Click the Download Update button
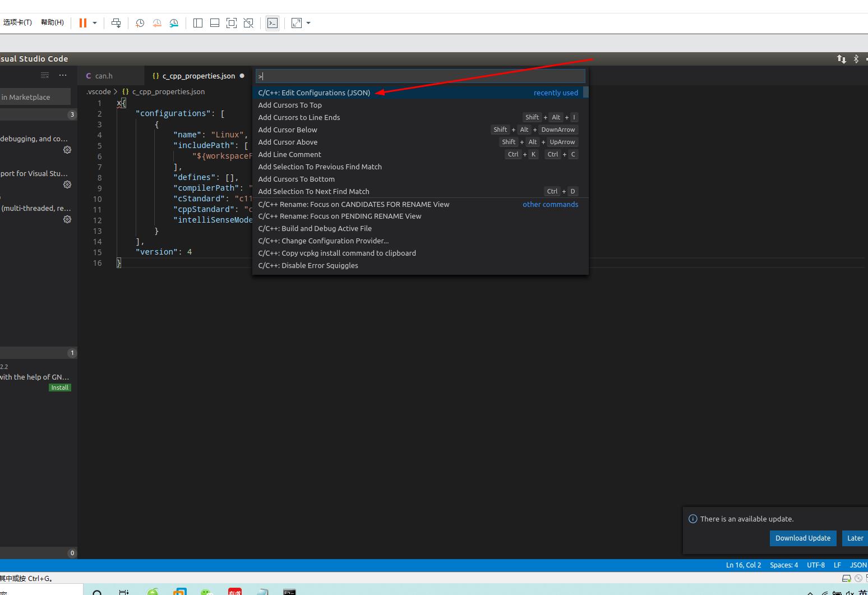This screenshot has height=595, width=868. (803, 538)
